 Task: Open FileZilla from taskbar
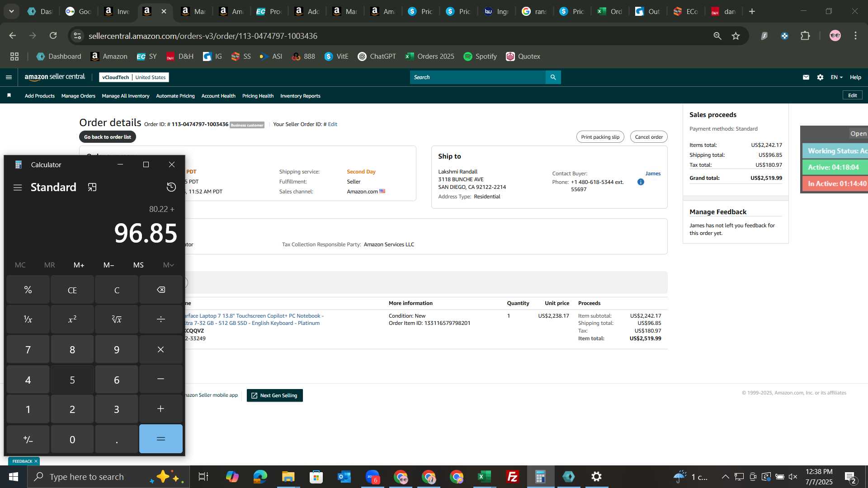pyautogui.click(x=513, y=477)
